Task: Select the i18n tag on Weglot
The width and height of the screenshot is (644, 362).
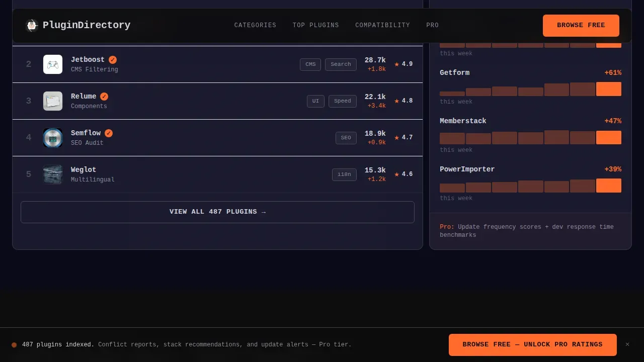Action: click(x=344, y=174)
